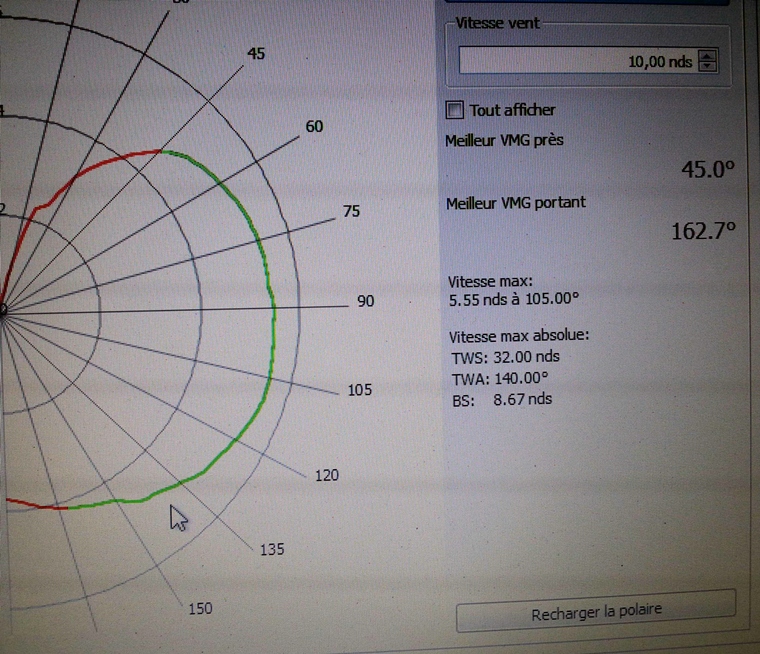Click the 60 degree axis label
This screenshot has height=654, width=760.
[x=314, y=126]
